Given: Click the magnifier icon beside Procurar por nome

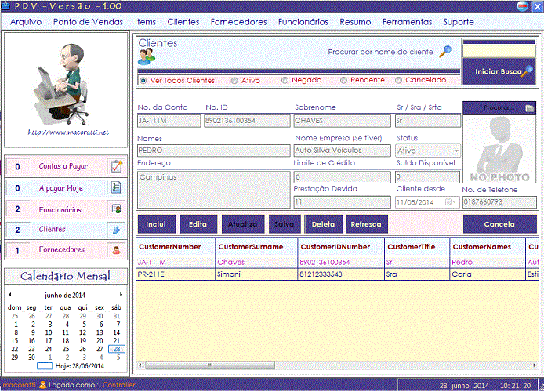Looking at the screenshot, I should [x=444, y=52].
